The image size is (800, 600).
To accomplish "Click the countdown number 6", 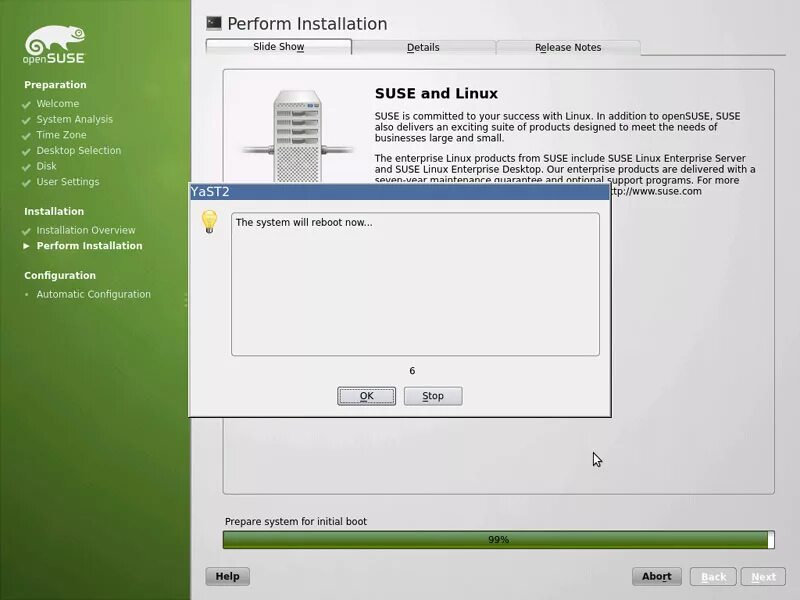I will 412,371.
